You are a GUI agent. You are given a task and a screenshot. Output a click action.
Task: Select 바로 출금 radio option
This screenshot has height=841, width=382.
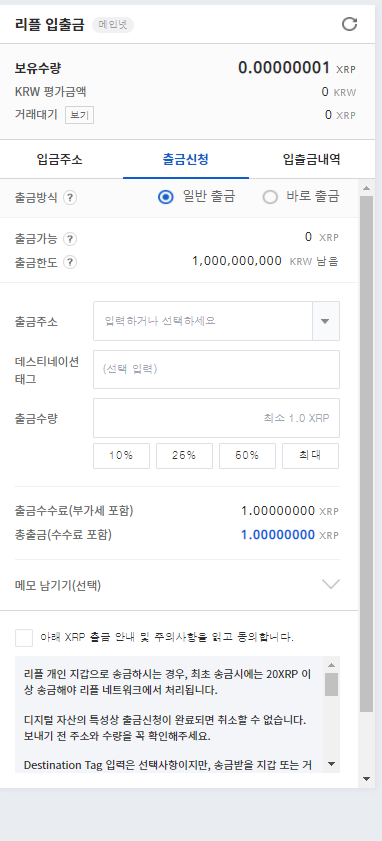click(270, 197)
